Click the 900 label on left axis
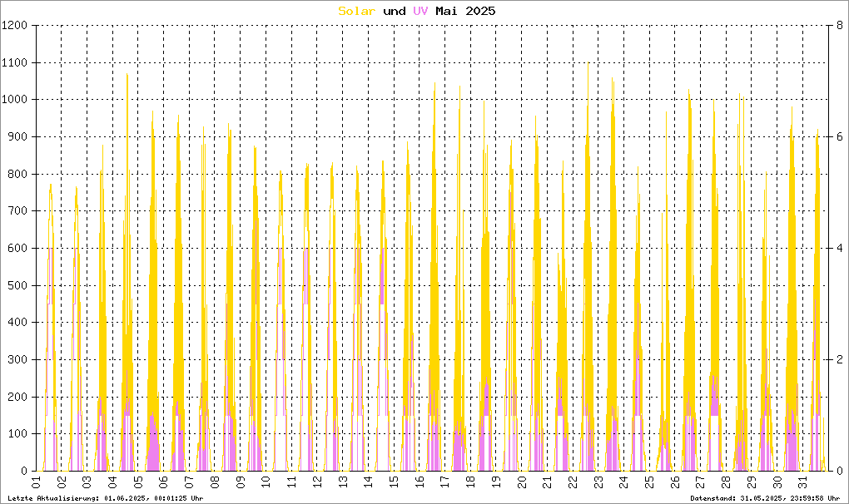 click(x=17, y=137)
